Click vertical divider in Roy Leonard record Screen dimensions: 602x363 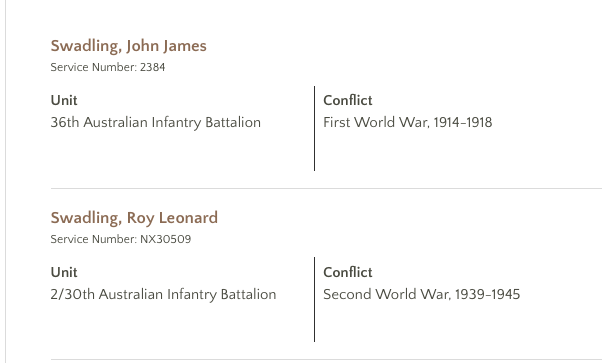point(314,300)
